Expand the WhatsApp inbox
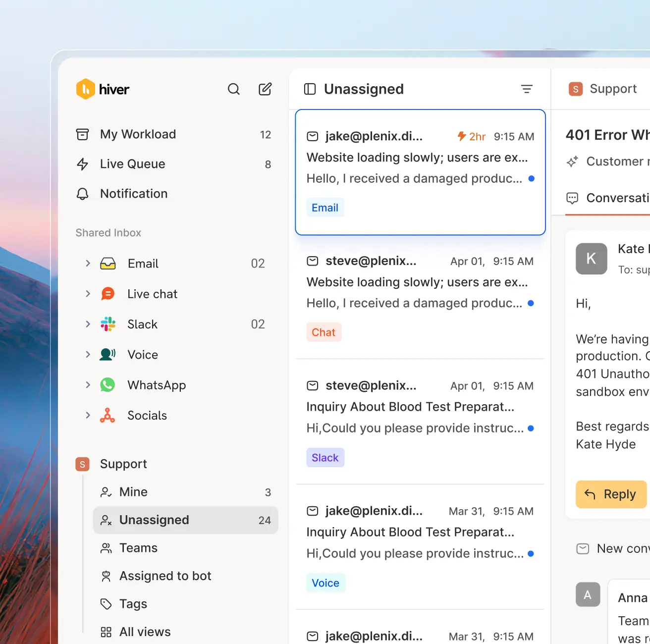 click(x=88, y=385)
